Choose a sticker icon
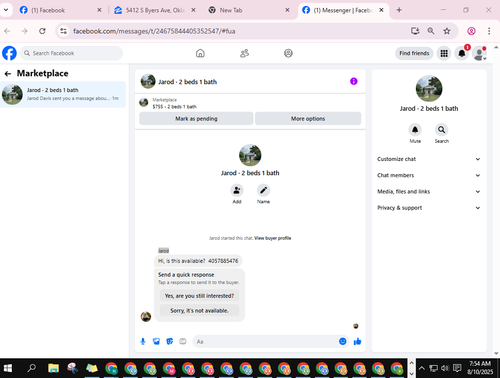Image resolution: width=500 pixels, height=378 pixels. [x=170, y=341]
